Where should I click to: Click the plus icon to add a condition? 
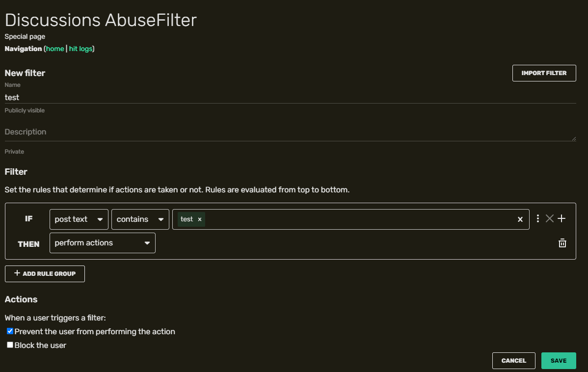click(x=562, y=219)
